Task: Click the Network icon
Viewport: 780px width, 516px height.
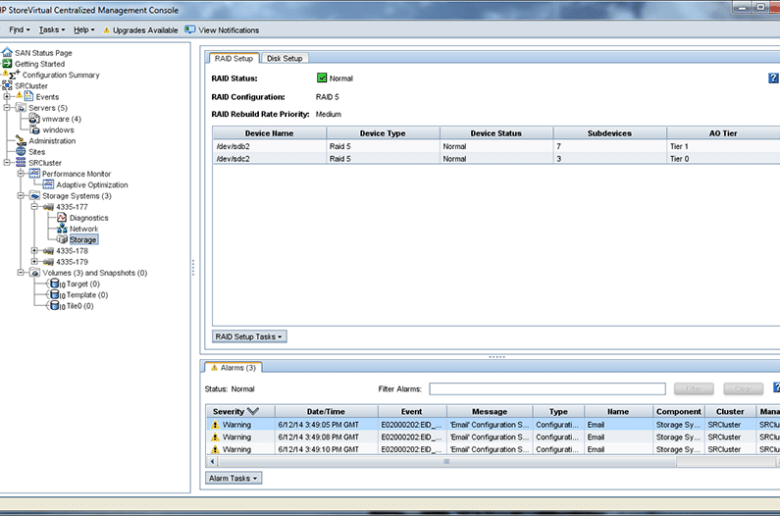Action: (62, 228)
